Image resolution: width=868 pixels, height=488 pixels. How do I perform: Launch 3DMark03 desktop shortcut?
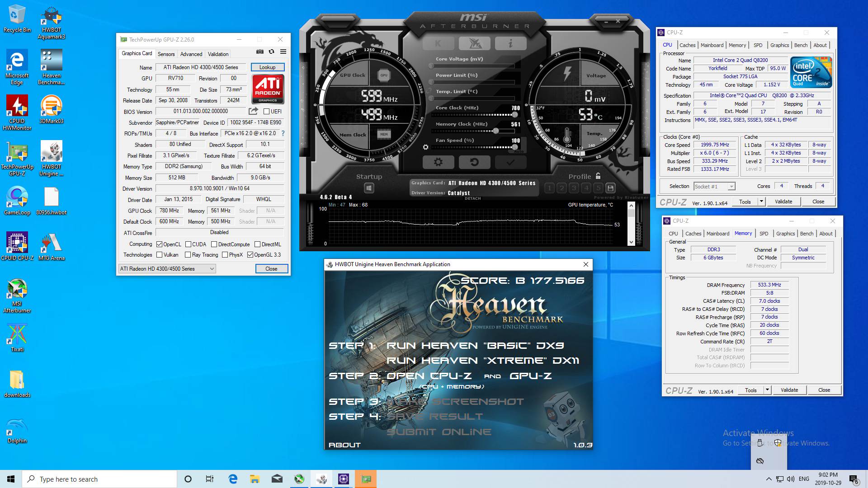pos(52,109)
